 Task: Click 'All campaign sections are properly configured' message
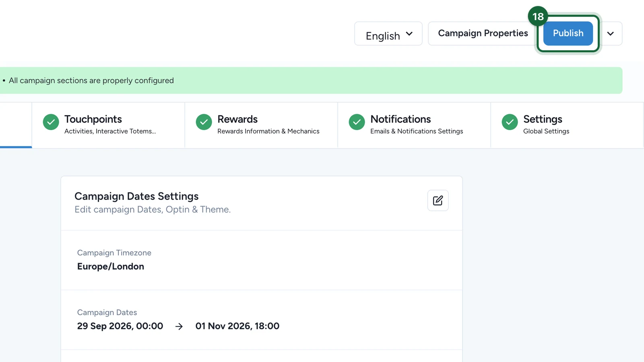[x=91, y=80]
